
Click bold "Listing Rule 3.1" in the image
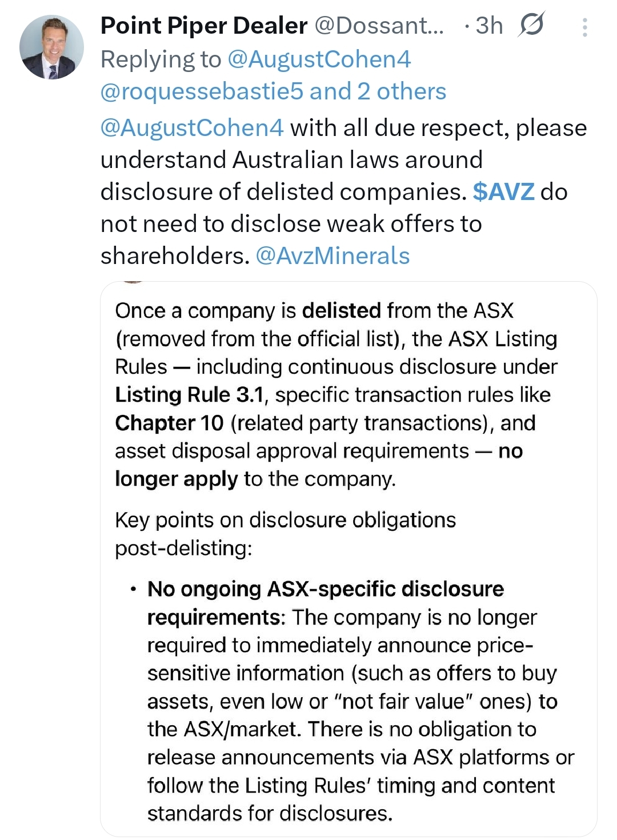pyautogui.click(x=189, y=395)
